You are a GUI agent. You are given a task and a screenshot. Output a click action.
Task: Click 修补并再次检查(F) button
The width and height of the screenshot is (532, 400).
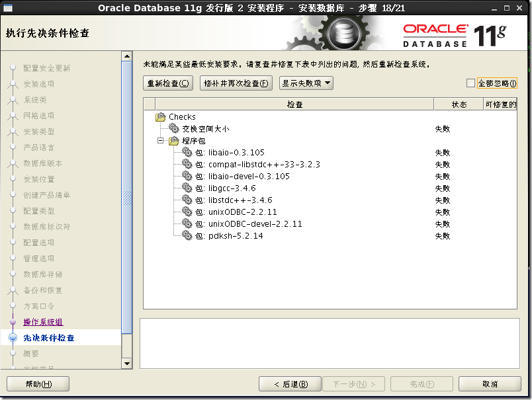[x=236, y=83]
